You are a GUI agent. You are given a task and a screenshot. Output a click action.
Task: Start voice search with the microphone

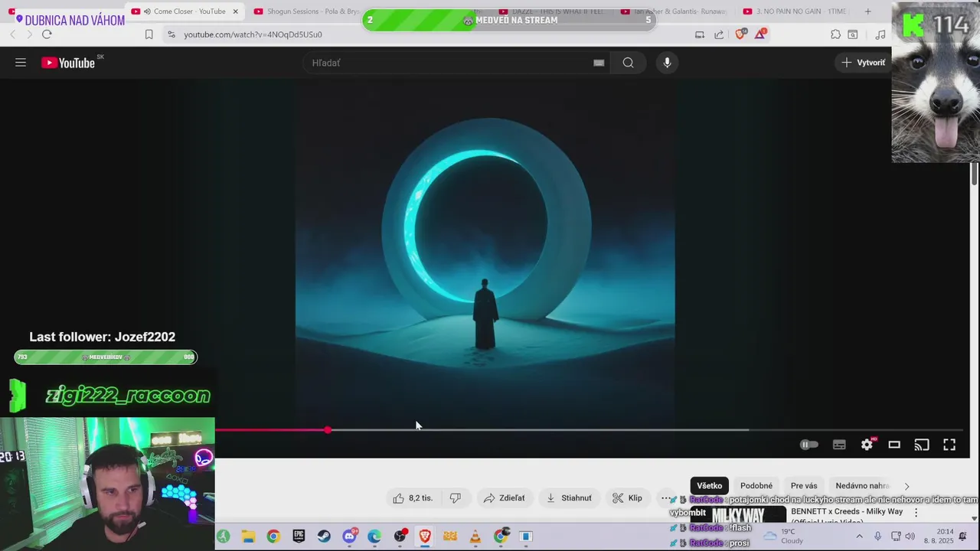click(x=667, y=63)
